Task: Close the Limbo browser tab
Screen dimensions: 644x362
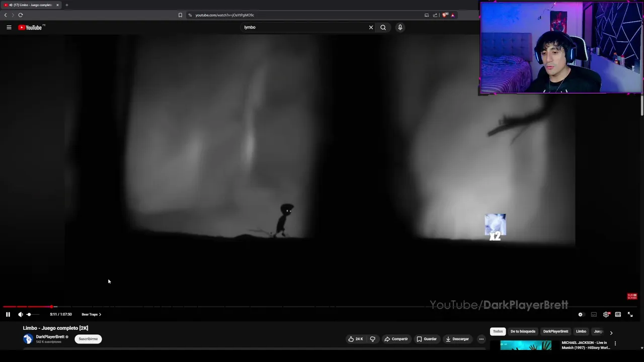Action: (57, 5)
